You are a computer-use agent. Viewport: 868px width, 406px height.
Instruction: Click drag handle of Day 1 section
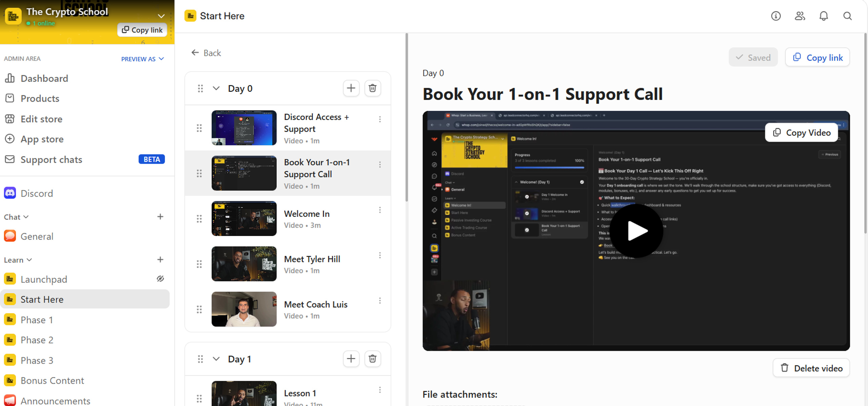click(x=200, y=359)
